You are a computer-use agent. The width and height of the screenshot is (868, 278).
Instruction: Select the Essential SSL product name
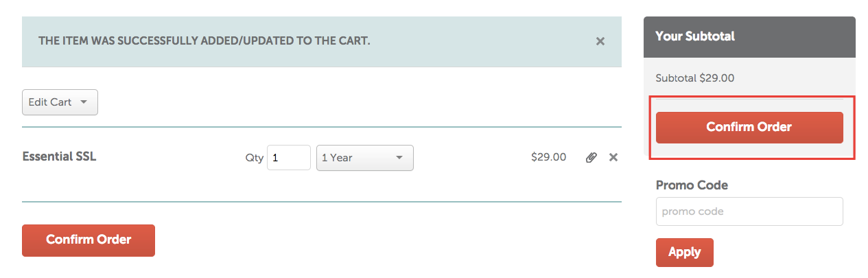click(60, 157)
